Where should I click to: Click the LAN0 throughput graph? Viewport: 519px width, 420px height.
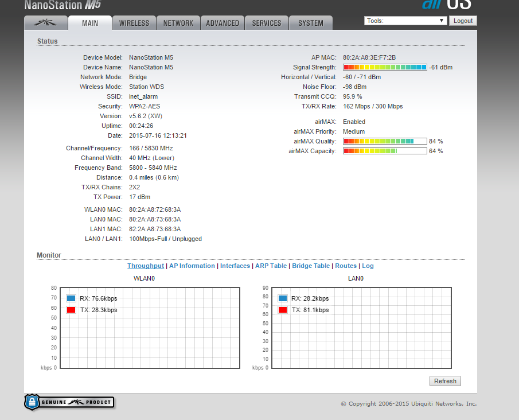pos(361,328)
